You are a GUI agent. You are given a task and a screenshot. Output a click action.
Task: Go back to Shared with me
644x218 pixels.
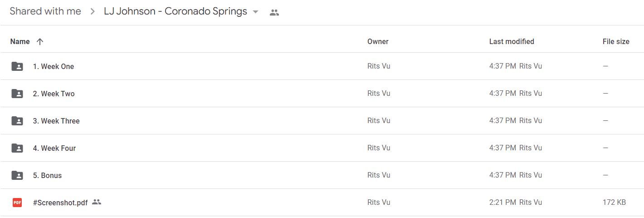[45, 11]
